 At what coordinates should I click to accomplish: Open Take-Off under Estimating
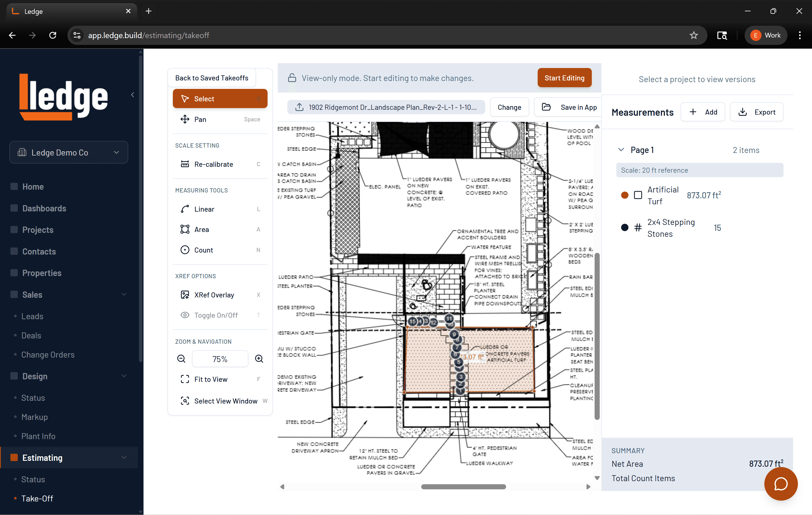pos(37,498)
